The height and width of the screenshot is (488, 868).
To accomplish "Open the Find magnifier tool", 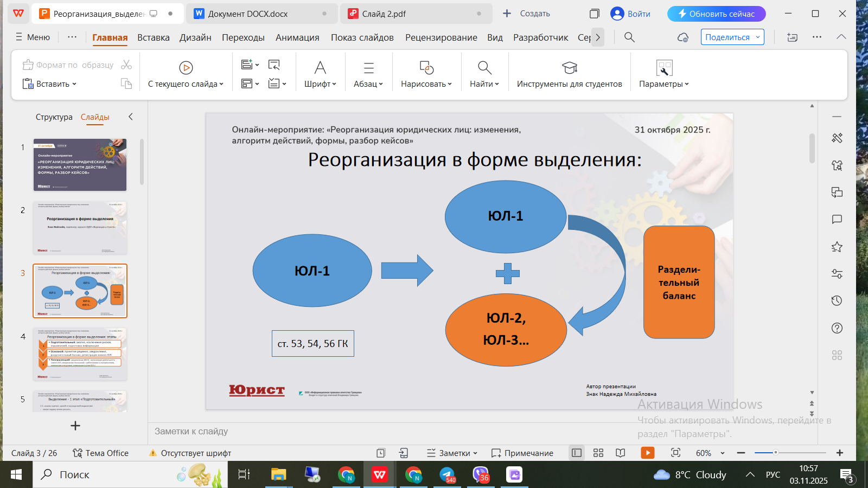I will click(x=484, y=68).
